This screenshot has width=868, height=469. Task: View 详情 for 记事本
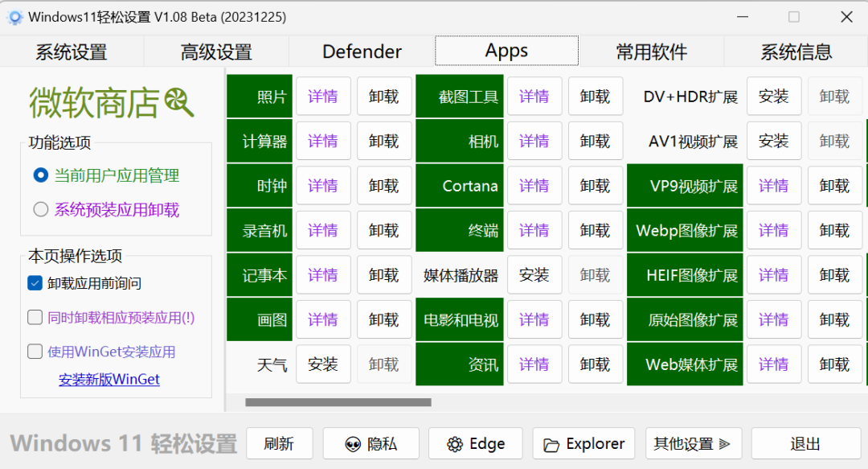point(323,274)
